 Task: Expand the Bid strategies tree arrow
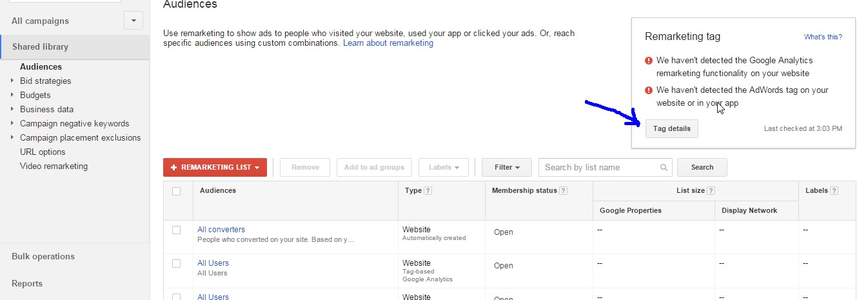click(x=12, y=81)
